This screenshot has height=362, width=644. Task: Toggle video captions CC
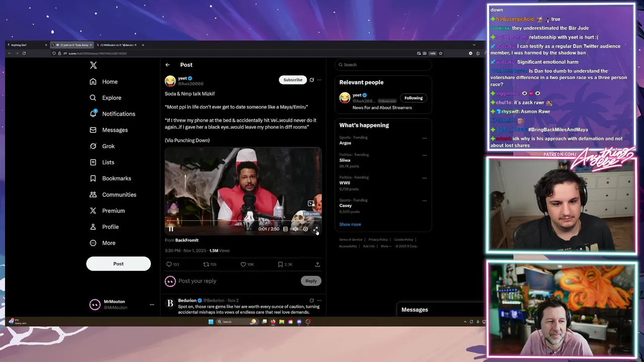coord(285,229)
